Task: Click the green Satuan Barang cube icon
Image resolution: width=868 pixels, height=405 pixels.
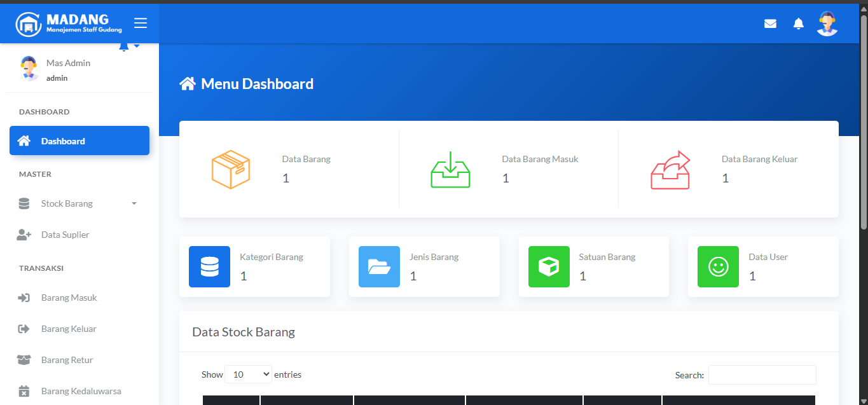Action: 549,266
